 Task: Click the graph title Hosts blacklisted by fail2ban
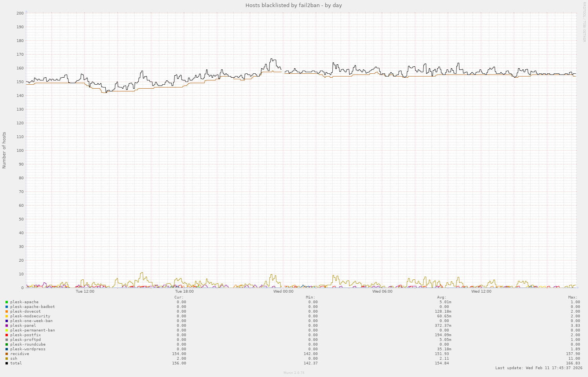coord(294,5)
